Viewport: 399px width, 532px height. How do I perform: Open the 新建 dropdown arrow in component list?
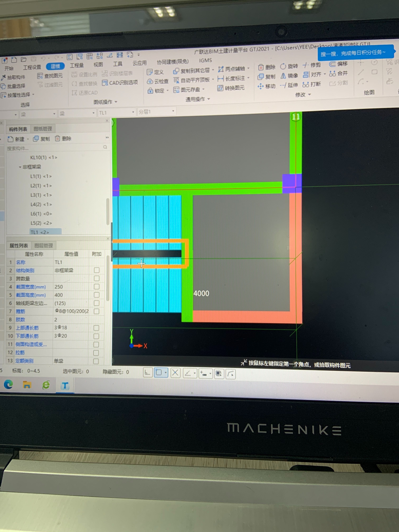28,139
